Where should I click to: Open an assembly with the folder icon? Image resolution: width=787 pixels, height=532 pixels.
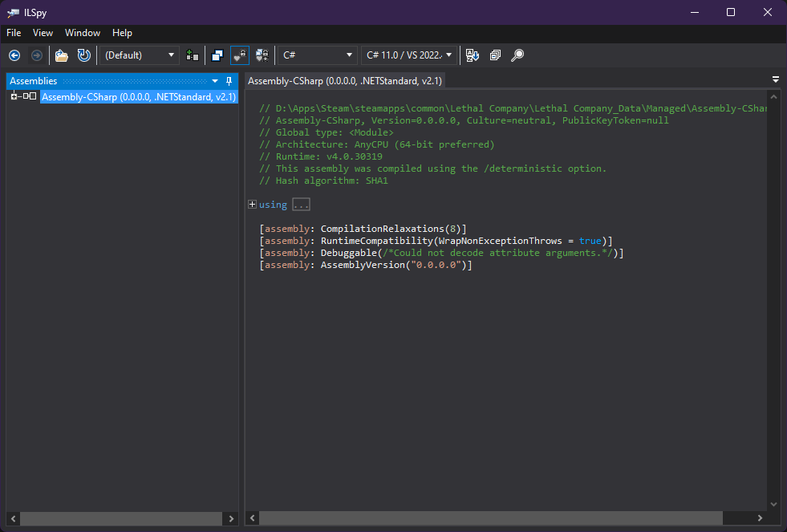point(61,55)
